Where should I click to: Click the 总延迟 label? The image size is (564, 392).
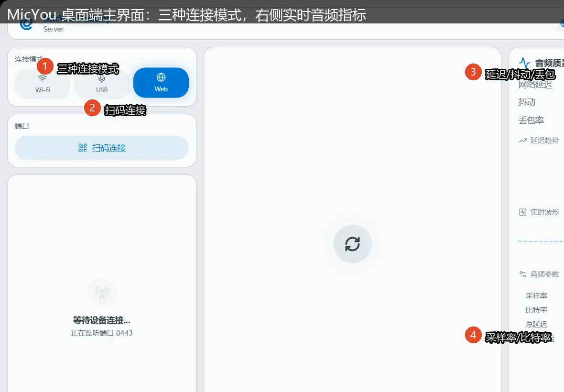tap(536, 325)
